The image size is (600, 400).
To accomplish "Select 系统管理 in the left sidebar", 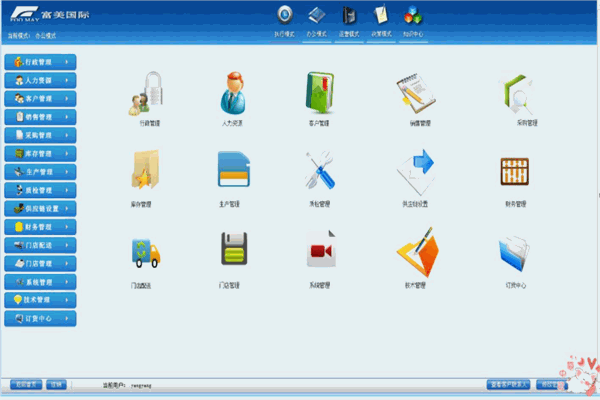I will click(40, 282).
